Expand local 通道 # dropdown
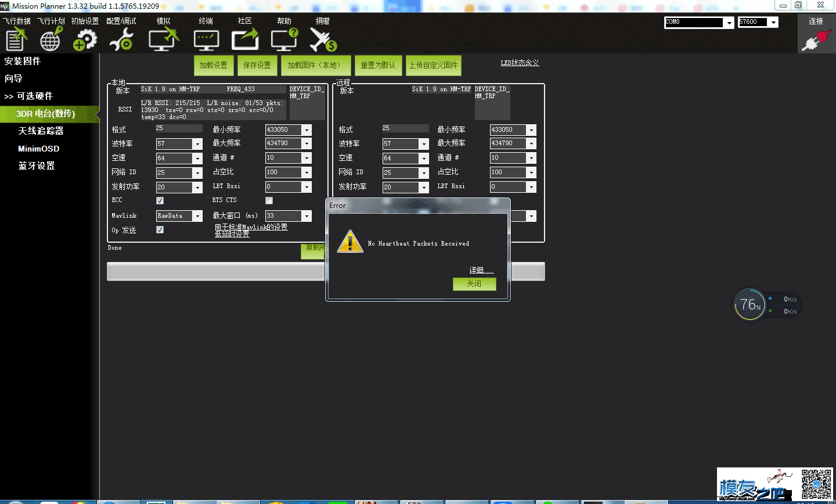 click(x=307, y=158)
